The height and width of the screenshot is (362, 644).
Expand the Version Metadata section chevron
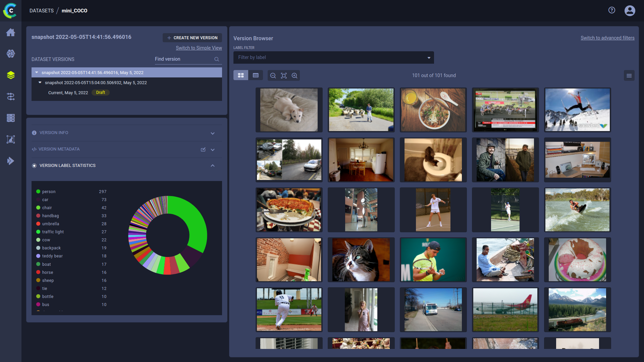213,150
